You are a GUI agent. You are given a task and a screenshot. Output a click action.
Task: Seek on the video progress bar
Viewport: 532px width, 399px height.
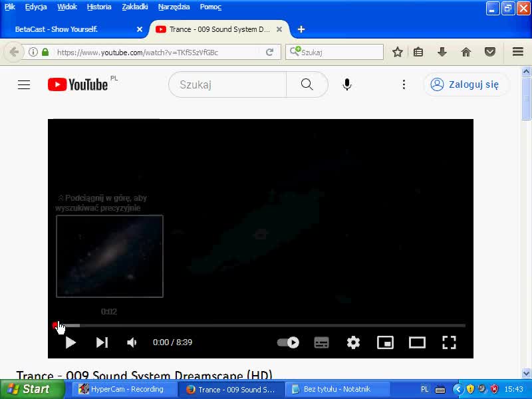pyautogui.click(x=260, y=325)
